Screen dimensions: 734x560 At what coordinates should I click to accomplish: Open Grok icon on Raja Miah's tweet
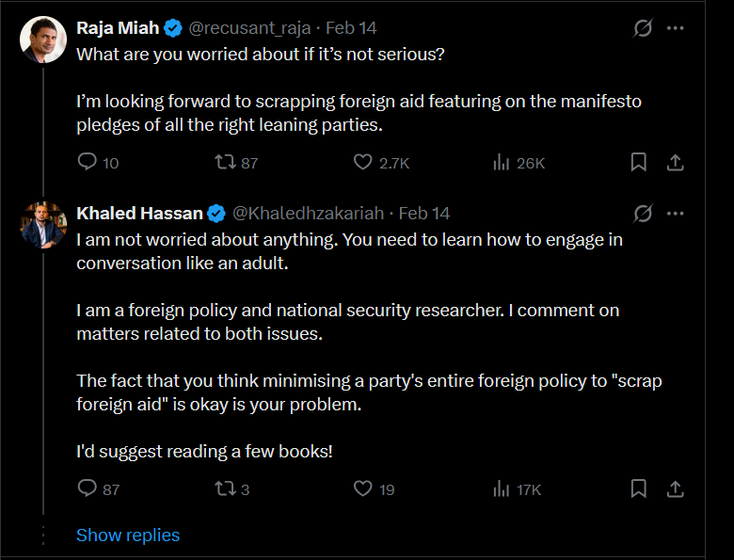coord(643,28)
